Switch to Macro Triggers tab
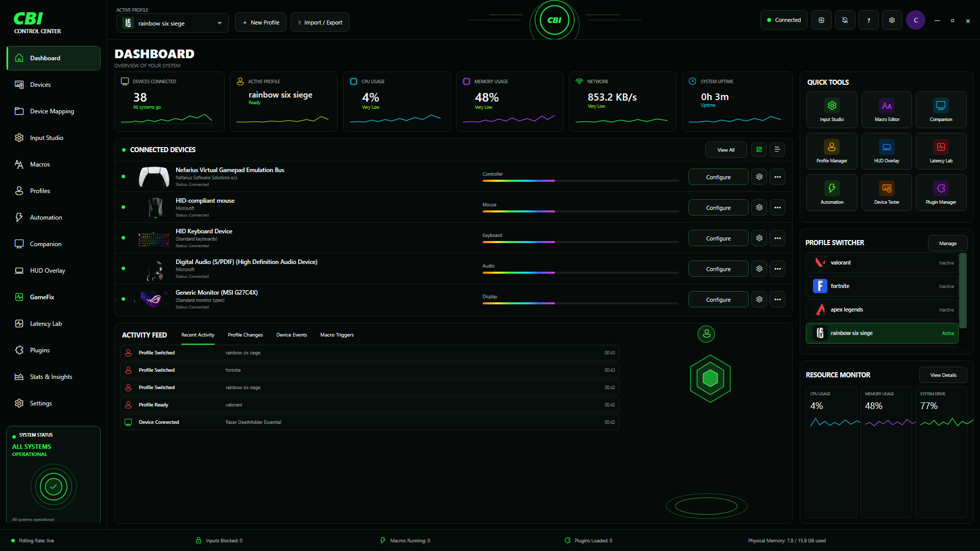980x551 pixels. coord(337,335)
